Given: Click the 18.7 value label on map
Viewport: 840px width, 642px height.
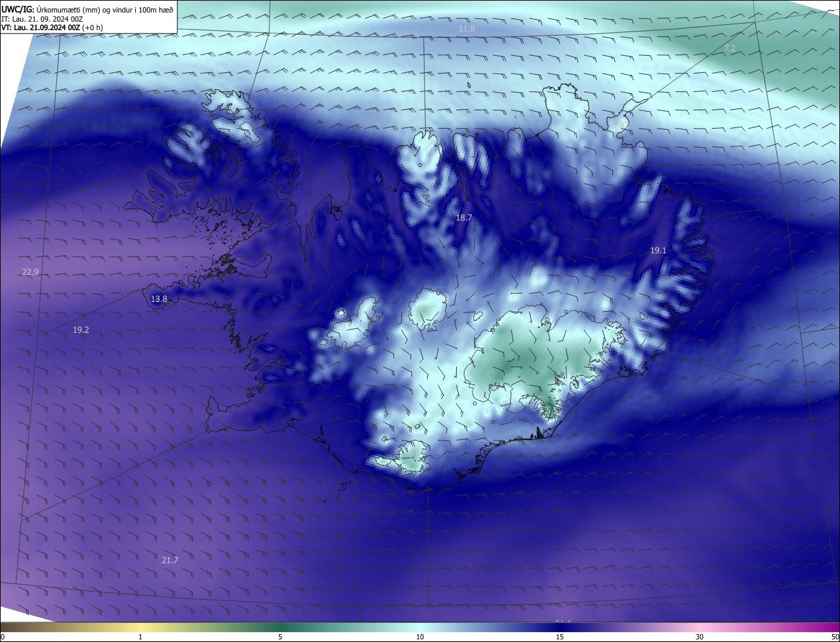Looking at the screenshot, I should point(464,217).
